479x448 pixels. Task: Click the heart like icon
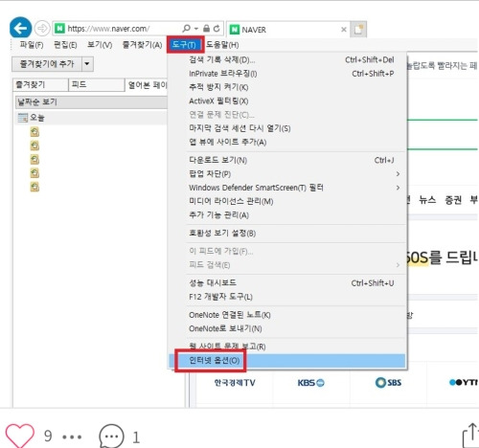pyautogui.click(x=20, y=436)
